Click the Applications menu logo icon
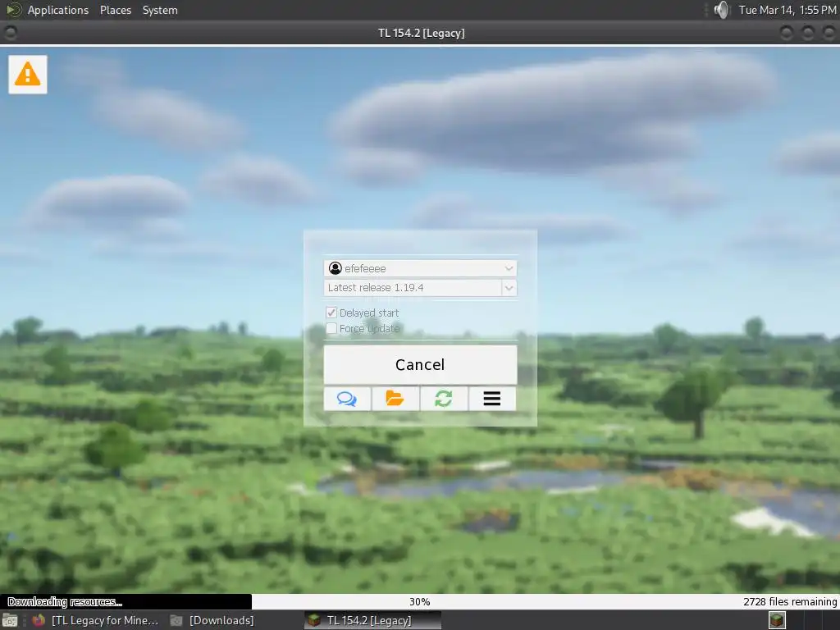Image resolution: width=840 pixels, height=630 pixels. 13,10
